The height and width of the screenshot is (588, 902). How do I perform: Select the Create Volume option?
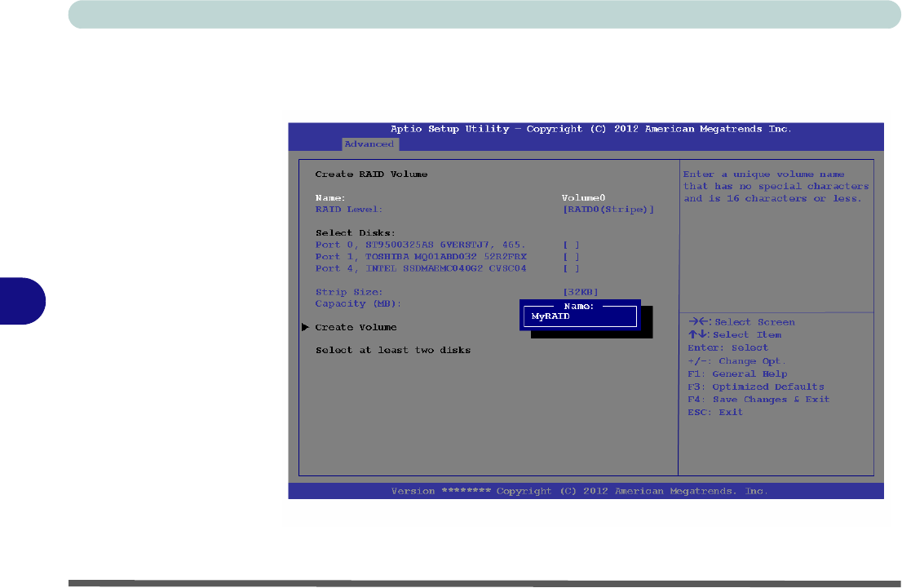356,327
